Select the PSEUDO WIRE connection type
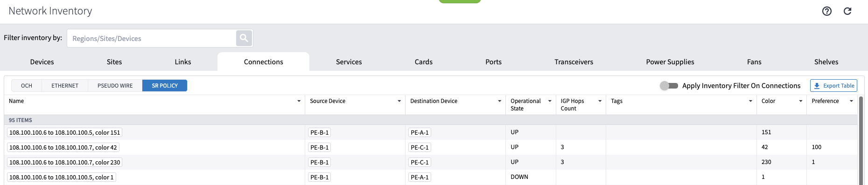 (115, 86)
